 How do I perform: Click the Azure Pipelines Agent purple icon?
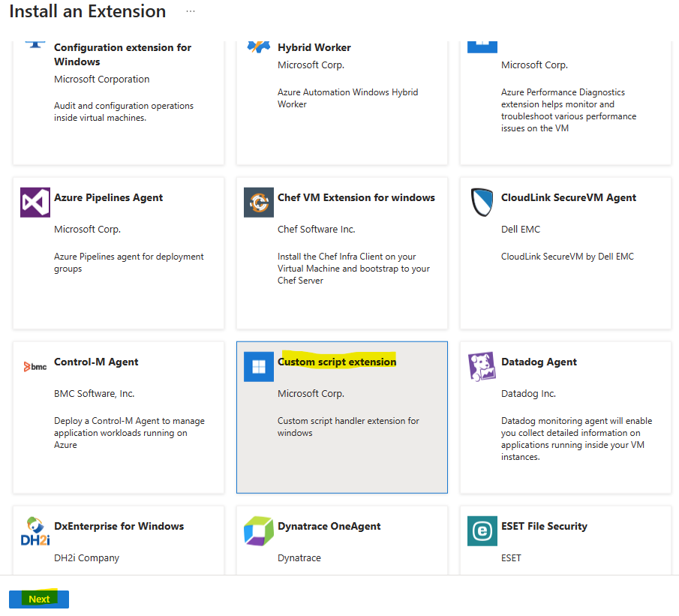35,203
